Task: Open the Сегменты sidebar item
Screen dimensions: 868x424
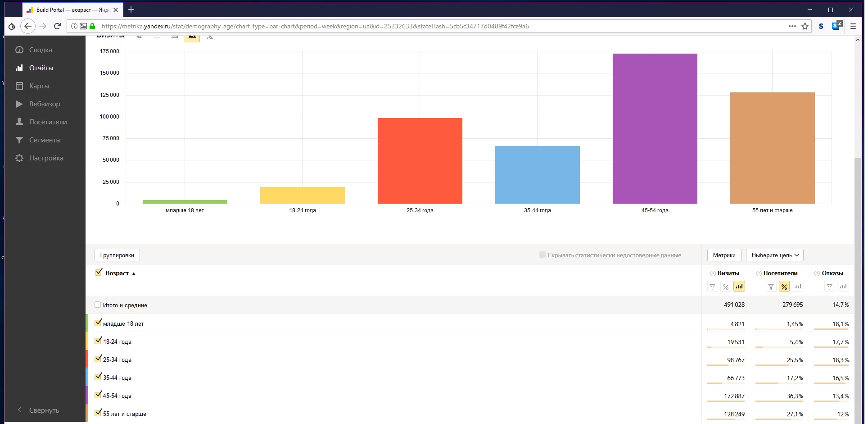Action: [38, 140]
